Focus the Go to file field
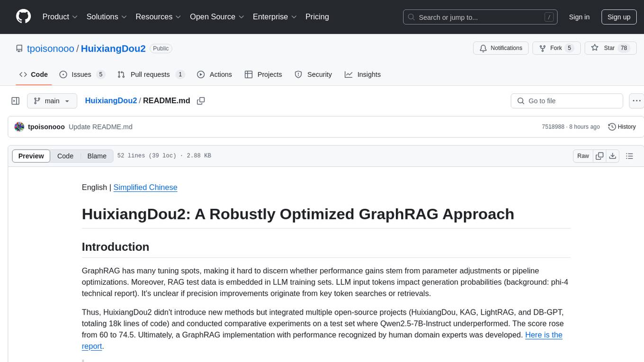Viewport: 644px width, 362px height. [567, 101]
